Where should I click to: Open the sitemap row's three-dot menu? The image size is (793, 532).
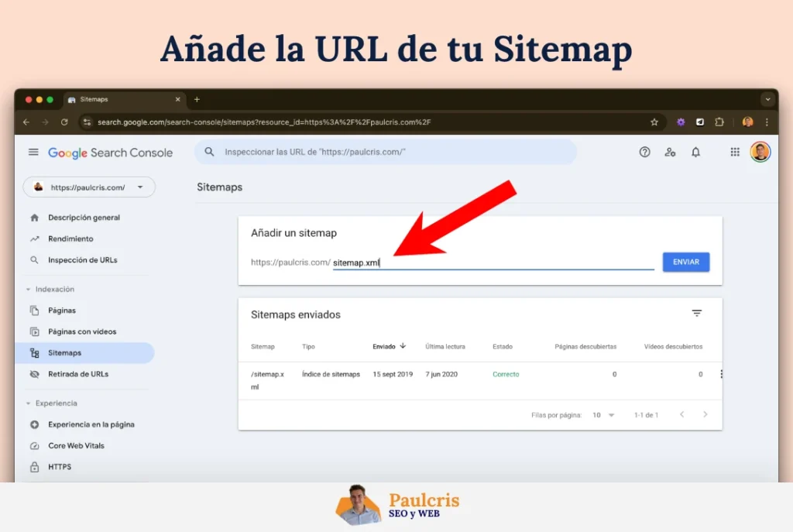tap(721, 374)
